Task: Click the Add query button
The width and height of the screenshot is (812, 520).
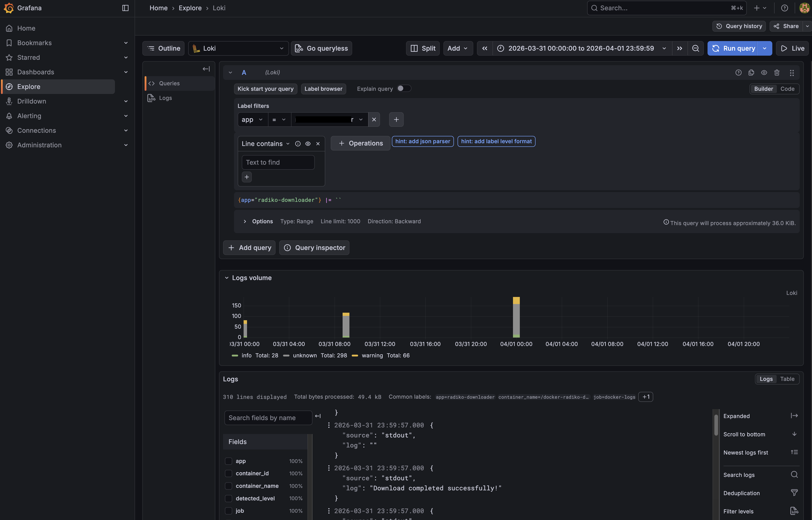Action: [x=249, y=248]
